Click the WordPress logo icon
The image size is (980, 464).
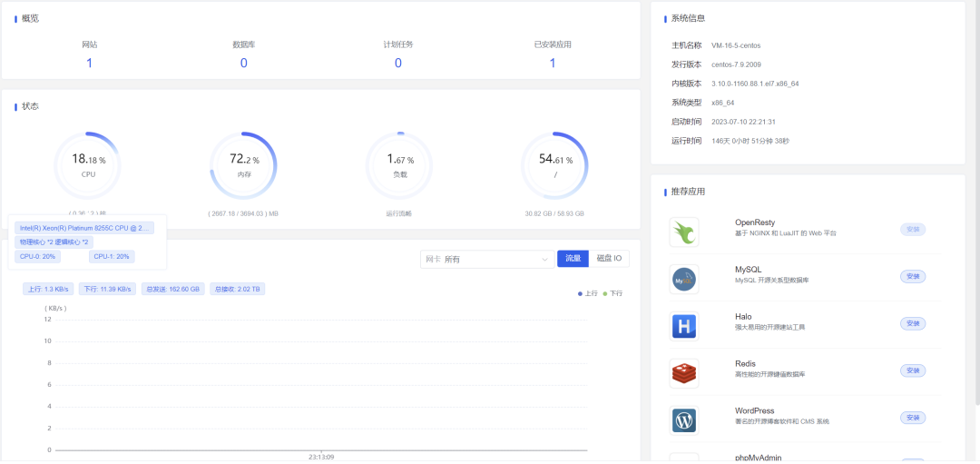coord(684,420)
